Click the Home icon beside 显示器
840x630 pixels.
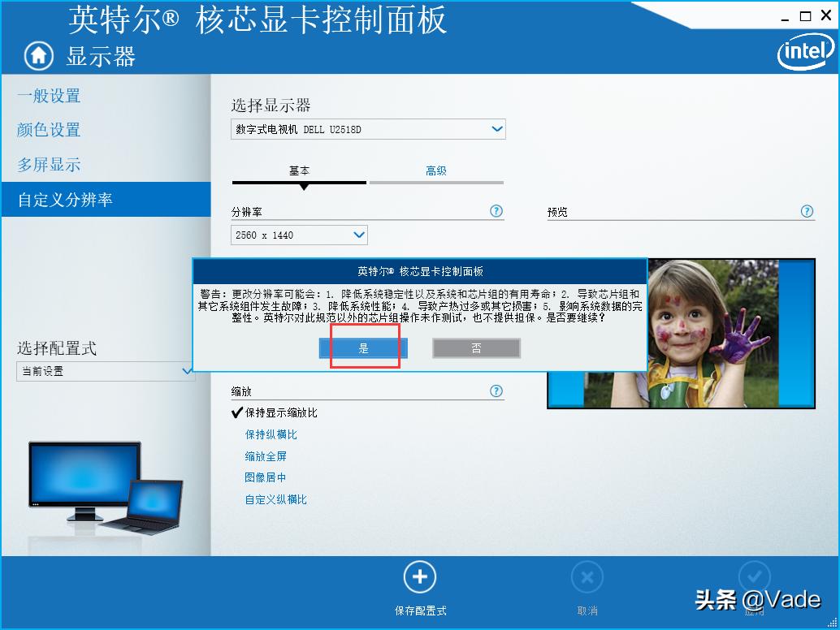coord(37,55)
